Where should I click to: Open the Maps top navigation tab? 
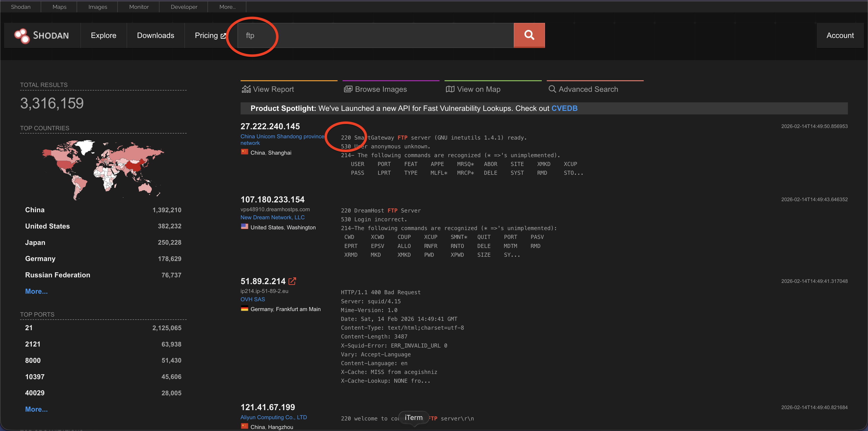(x=59, y=7)
